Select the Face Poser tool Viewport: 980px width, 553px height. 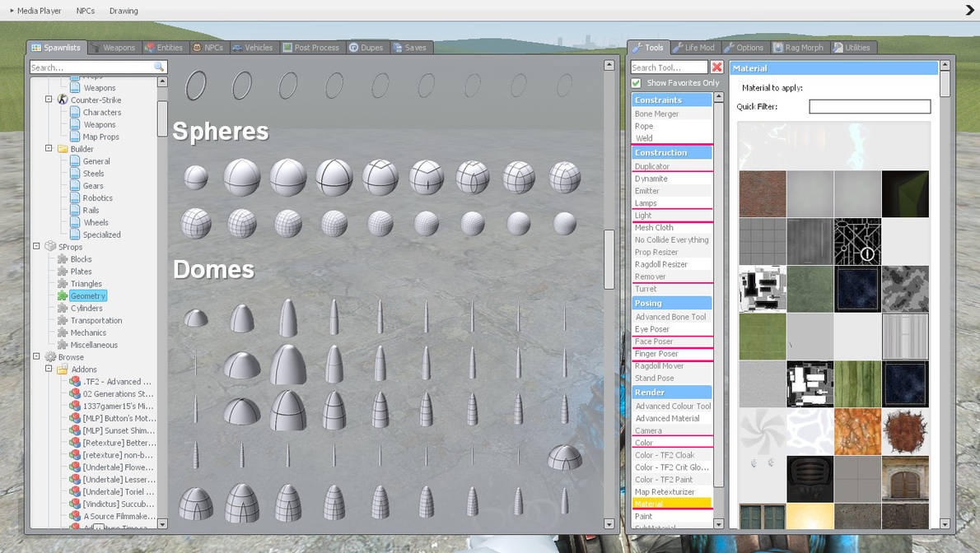672,342
